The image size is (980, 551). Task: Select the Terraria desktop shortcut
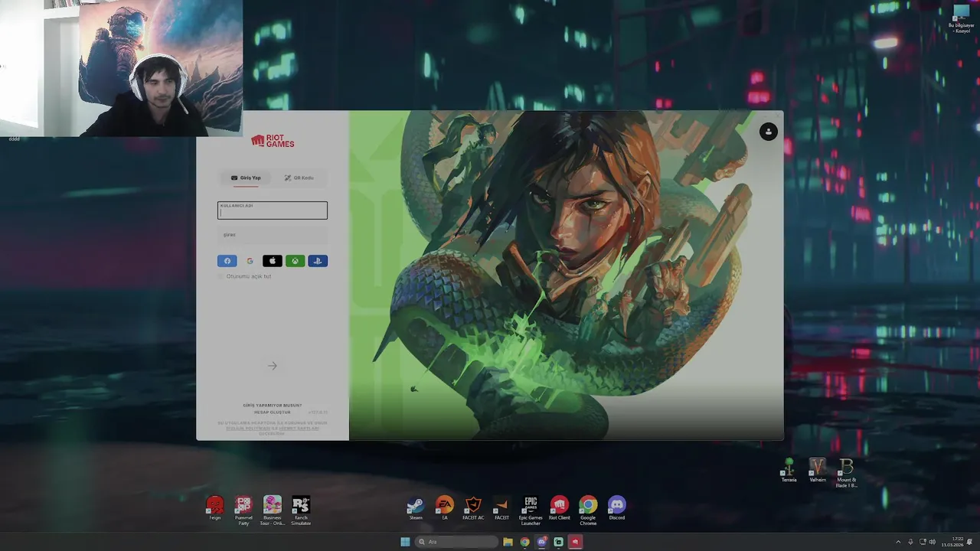point(789,471)
